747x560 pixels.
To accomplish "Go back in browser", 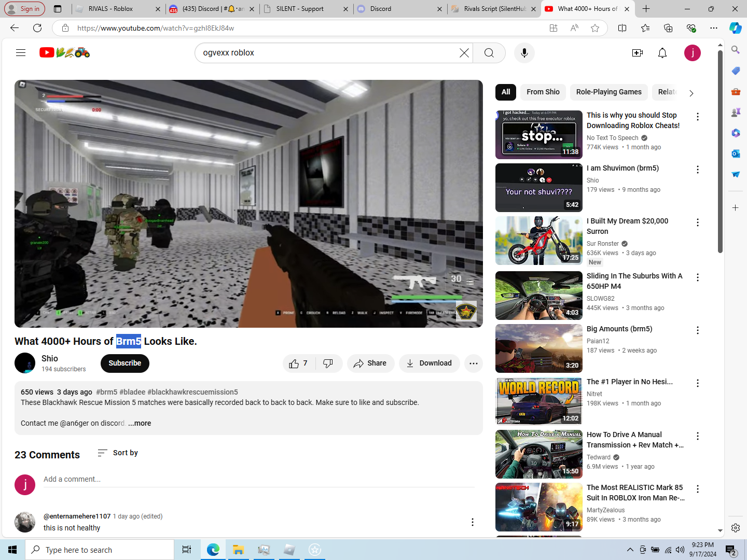I will click(15, 28).
